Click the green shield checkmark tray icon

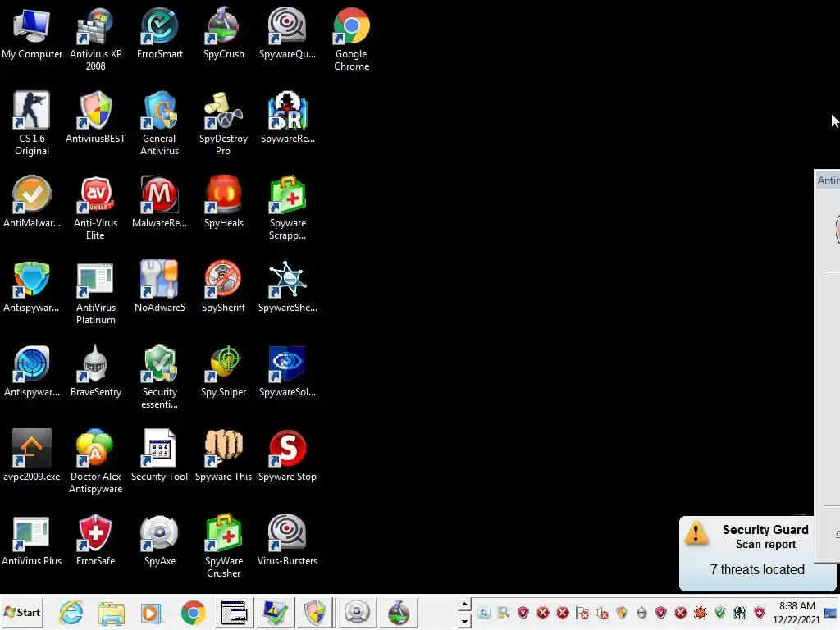(720, 612)
